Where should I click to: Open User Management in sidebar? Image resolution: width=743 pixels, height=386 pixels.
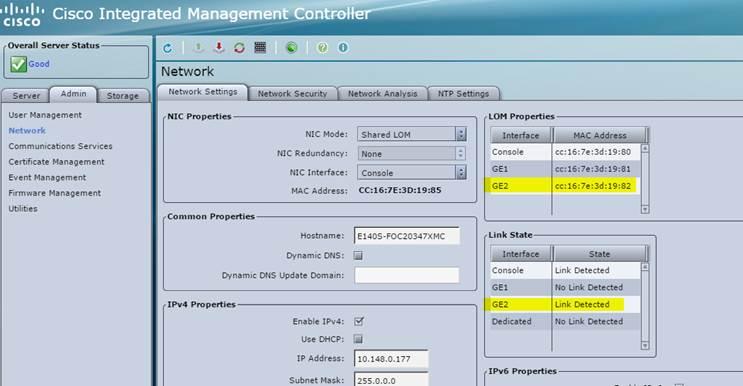click(x=45, y=115)
